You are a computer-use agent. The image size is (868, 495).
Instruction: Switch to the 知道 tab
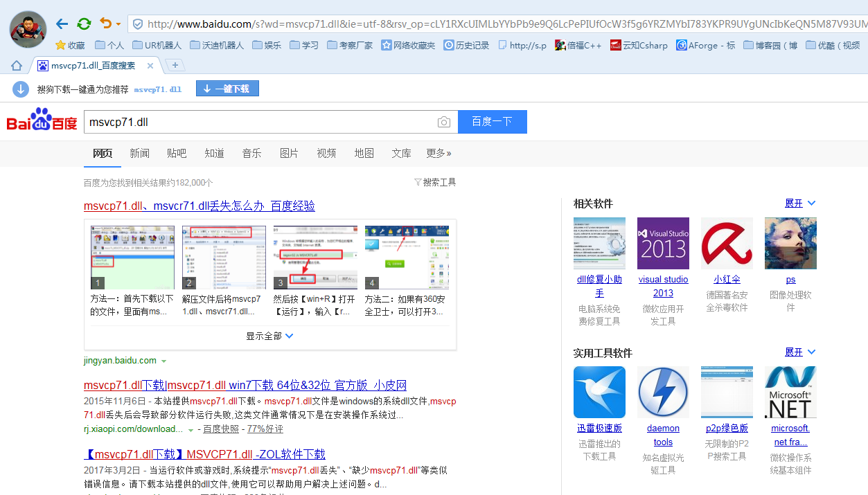click(215, 153)
